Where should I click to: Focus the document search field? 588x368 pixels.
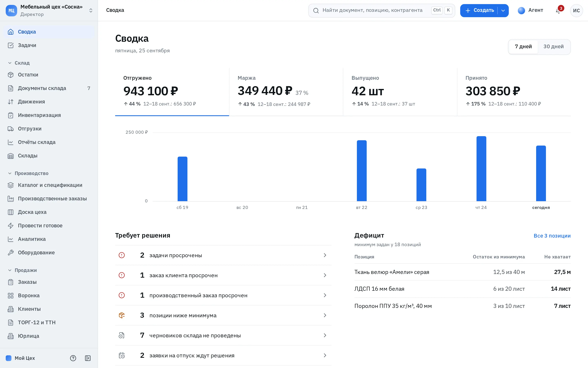click(381, 10)
